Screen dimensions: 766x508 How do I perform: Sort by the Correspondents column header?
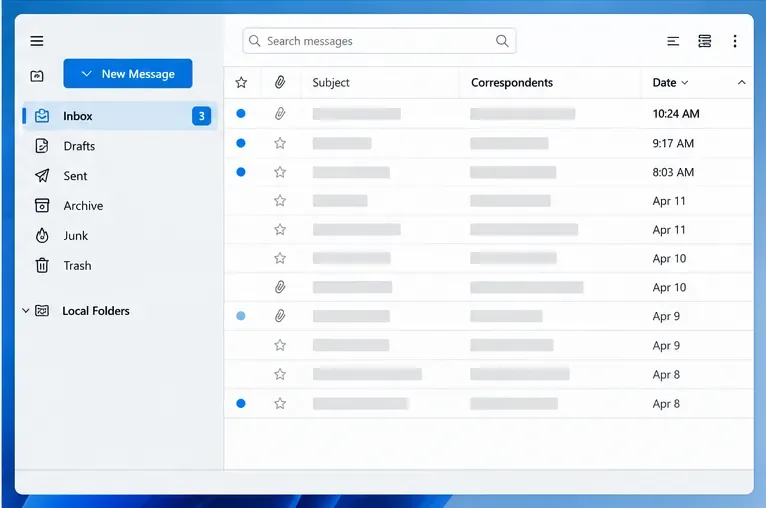(512, 83)
